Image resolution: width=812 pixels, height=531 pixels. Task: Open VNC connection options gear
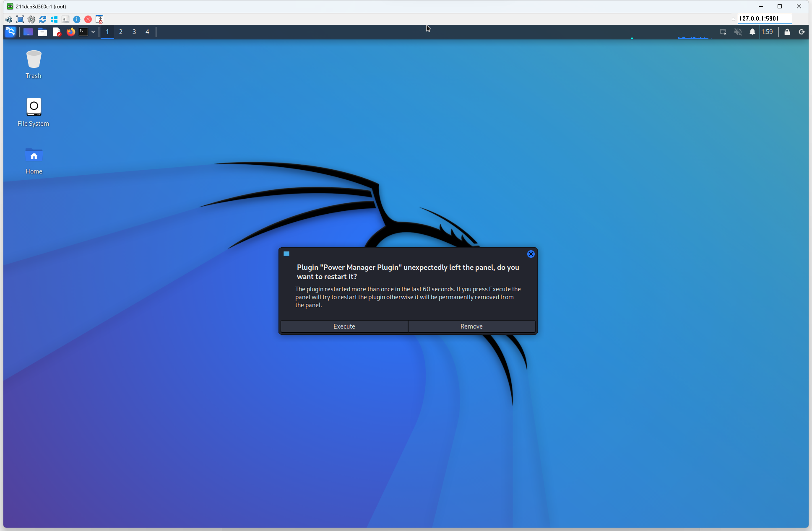pyautogui.click(x=31, y=19)
